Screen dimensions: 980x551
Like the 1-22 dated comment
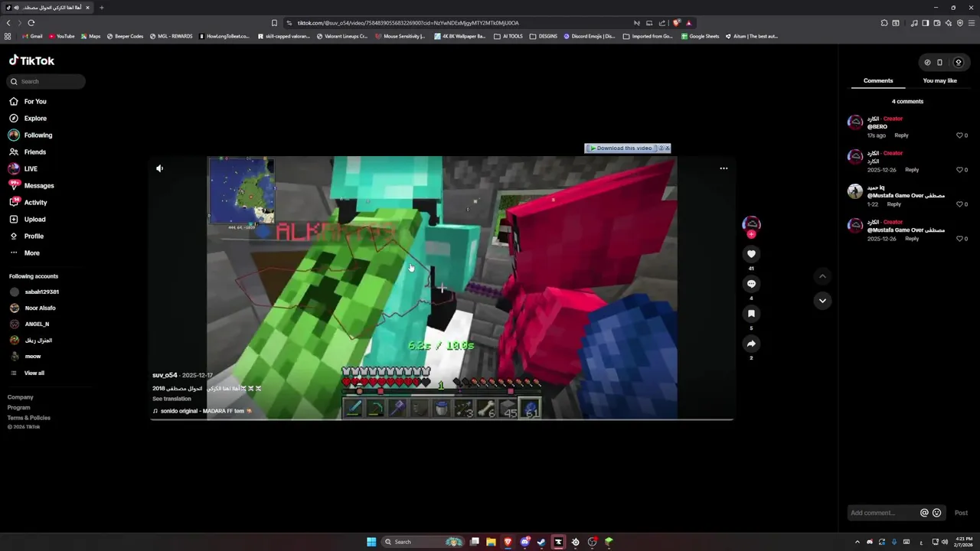coord(959,204)
